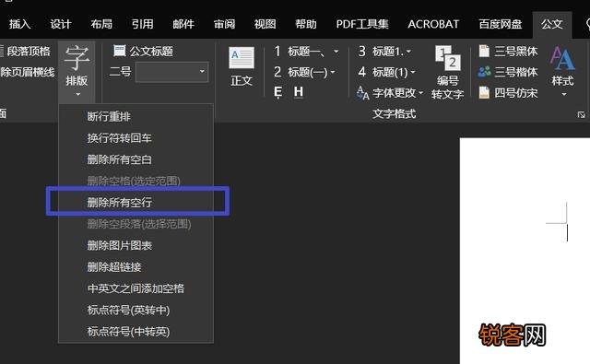The width and height of the screenshot is (590, 364).
Task: Choose 标点符号(英转中) menu item
Action: click(136, 311)
